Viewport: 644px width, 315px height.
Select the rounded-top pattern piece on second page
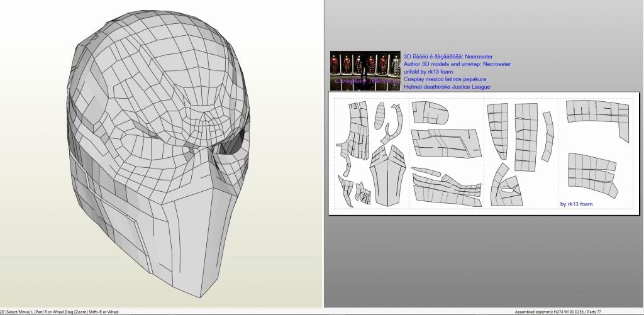[x=430, y=113]
